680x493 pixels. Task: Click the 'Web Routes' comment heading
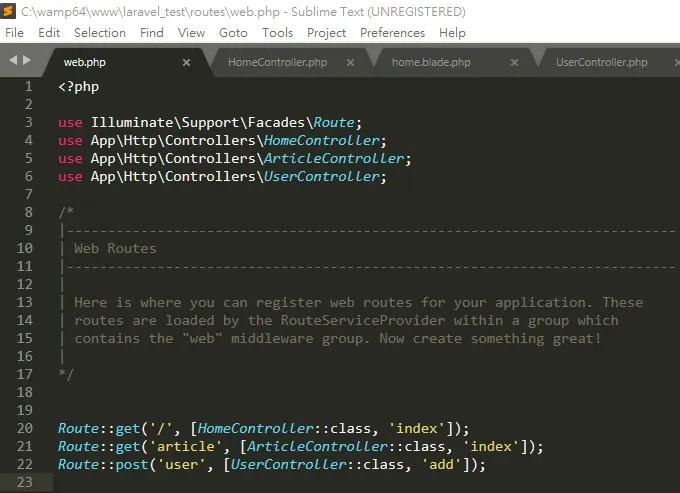(115, 248)
